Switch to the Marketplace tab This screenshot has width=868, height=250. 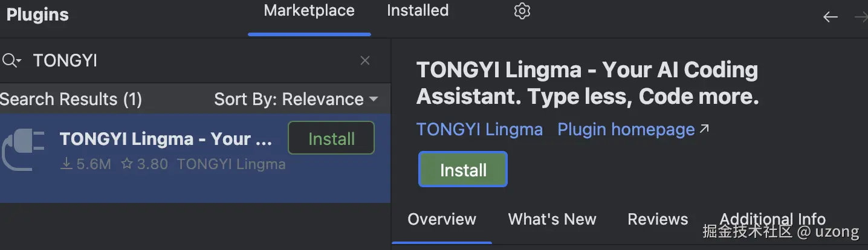click(x=309, y=11)
